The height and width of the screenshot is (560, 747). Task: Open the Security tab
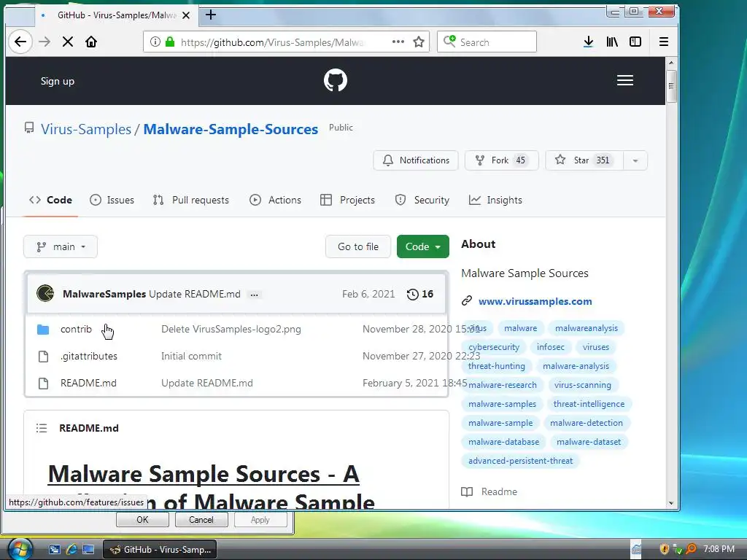click(x=422, y=200)
